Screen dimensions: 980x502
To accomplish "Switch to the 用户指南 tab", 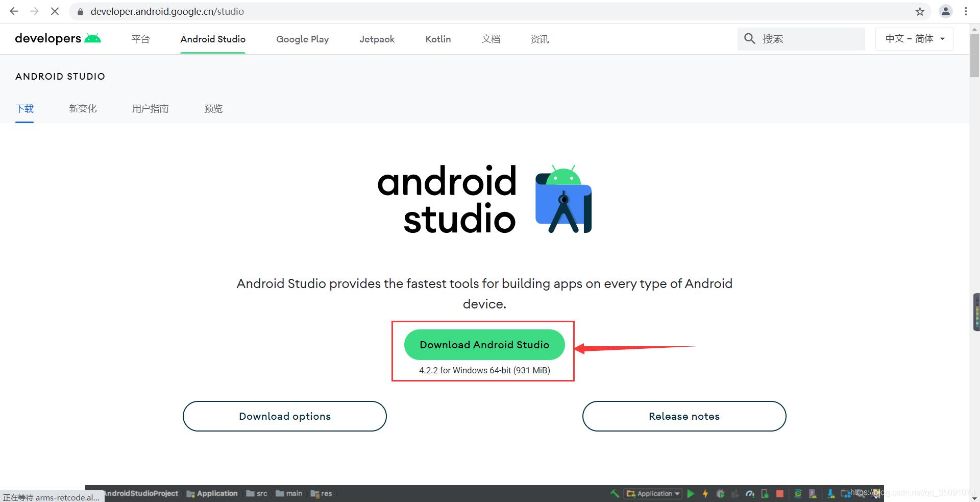I will (x=150, y=108).
